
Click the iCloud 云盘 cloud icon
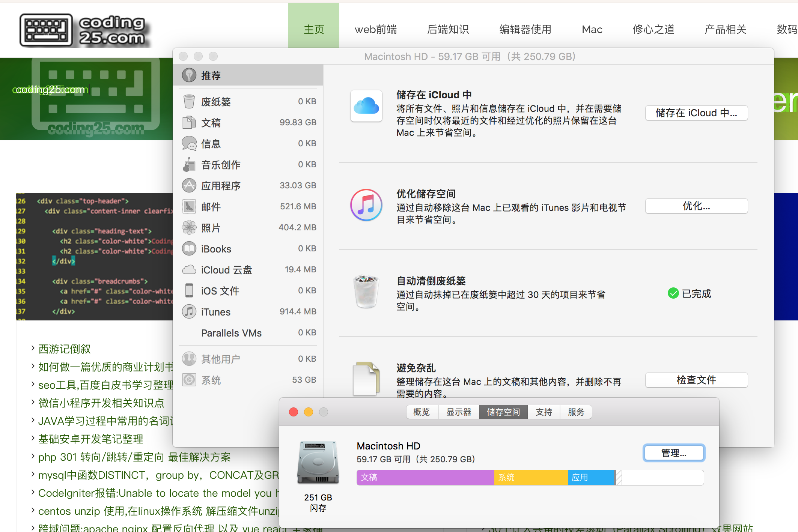point(189,269)
